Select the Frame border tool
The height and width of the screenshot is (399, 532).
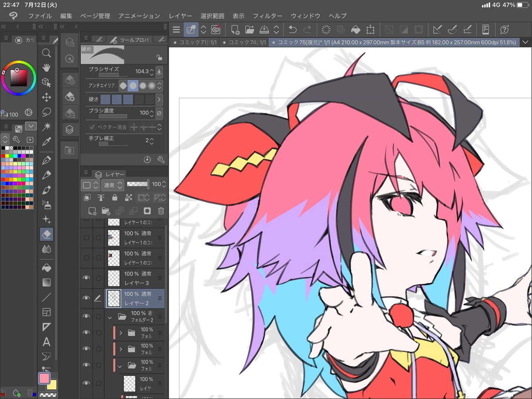[46, 312]
